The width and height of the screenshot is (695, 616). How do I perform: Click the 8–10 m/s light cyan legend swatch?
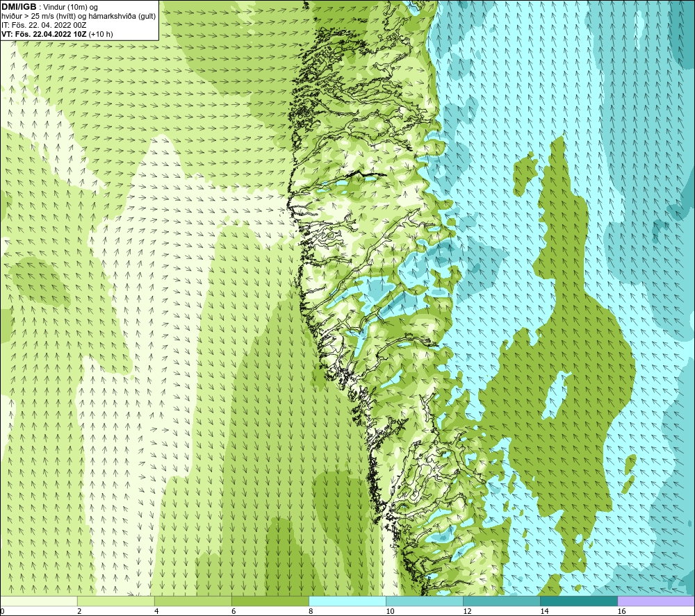pyautogui.click(x=347, y=601)
